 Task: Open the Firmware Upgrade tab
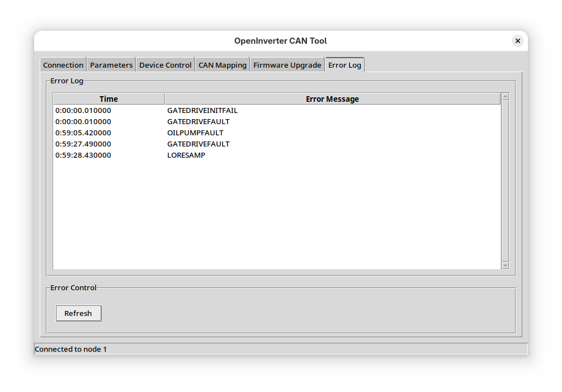pyautogui.click(x=287, y=65)
